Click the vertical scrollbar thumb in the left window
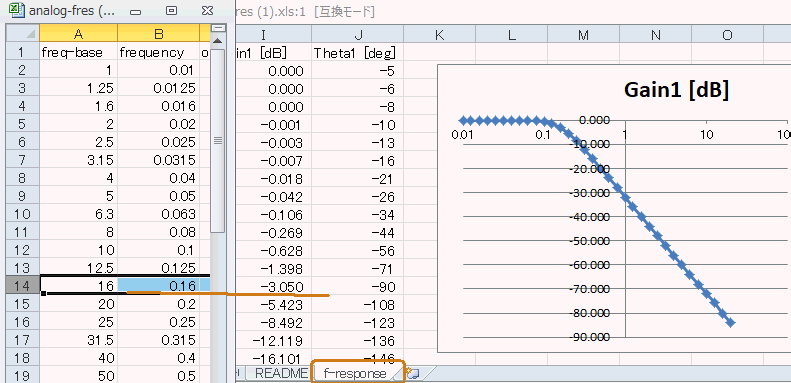The width and height of the screenshot is (791, 383). point(218,140)
